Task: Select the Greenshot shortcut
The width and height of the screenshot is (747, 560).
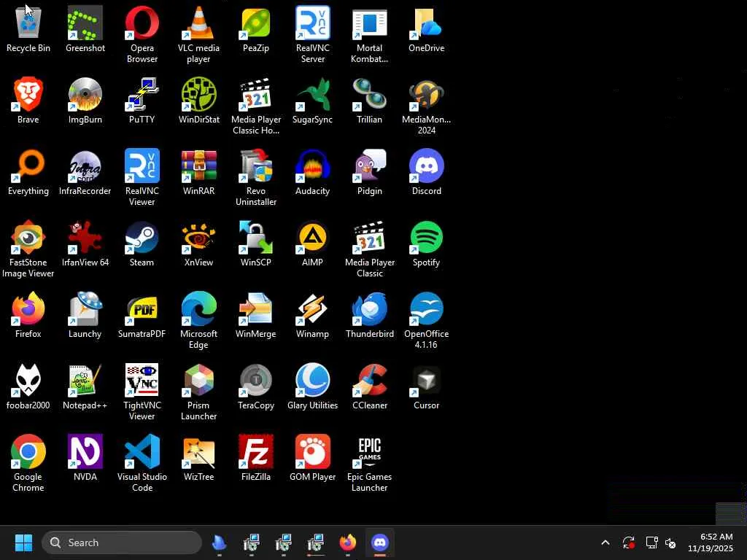Action: pyautogui.click(x=85, y=23)
